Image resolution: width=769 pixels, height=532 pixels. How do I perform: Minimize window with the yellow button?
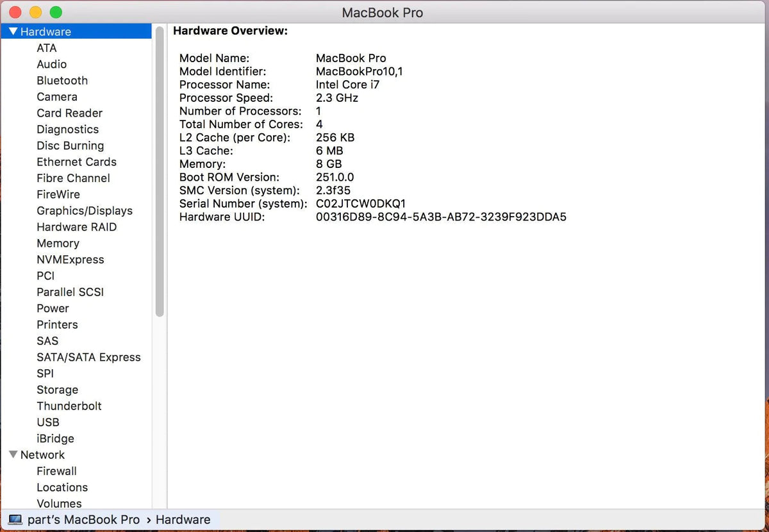point(36,12)
